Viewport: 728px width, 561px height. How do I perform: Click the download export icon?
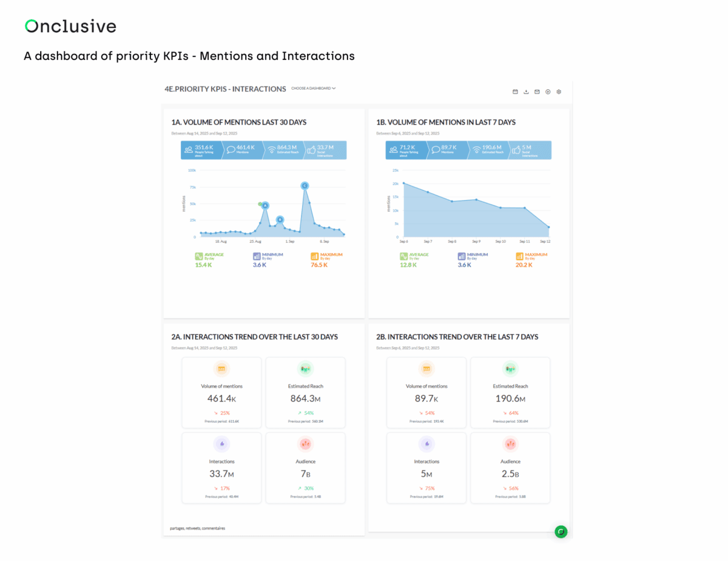[x=526, y=92]
